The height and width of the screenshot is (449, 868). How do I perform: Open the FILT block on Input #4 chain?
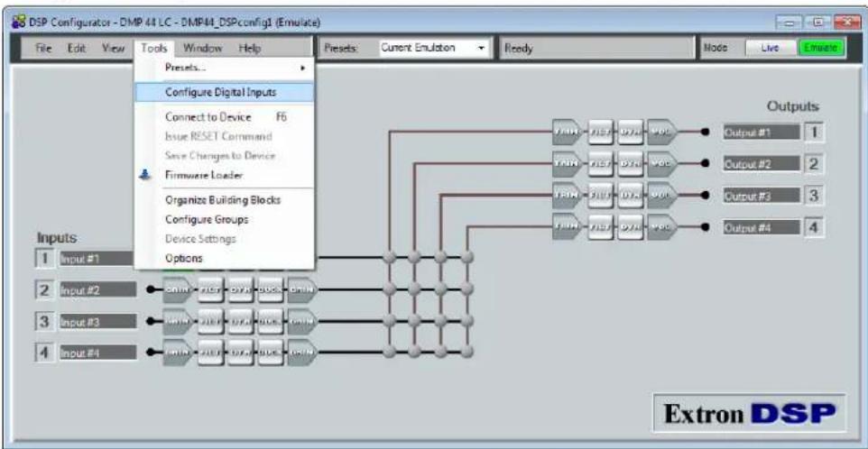210,352
